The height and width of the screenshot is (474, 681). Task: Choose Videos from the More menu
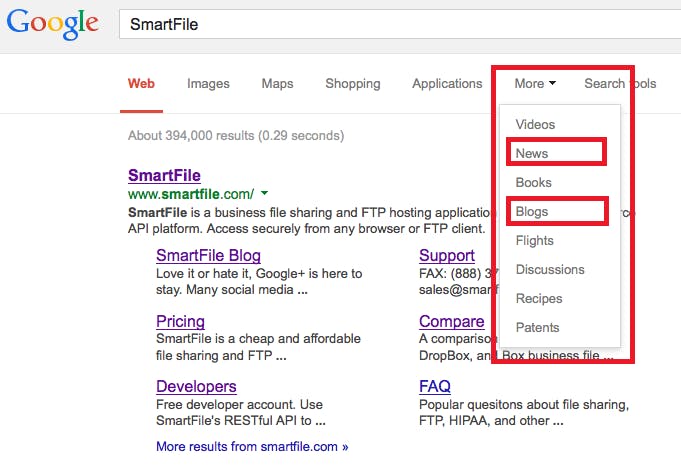click(535, 125)
